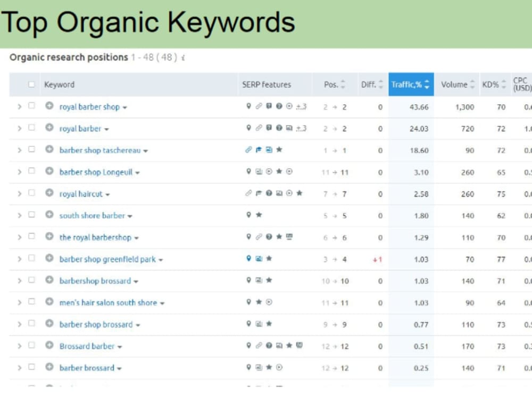Click the pin icon in the Brossard barber row

pos(248,345)
